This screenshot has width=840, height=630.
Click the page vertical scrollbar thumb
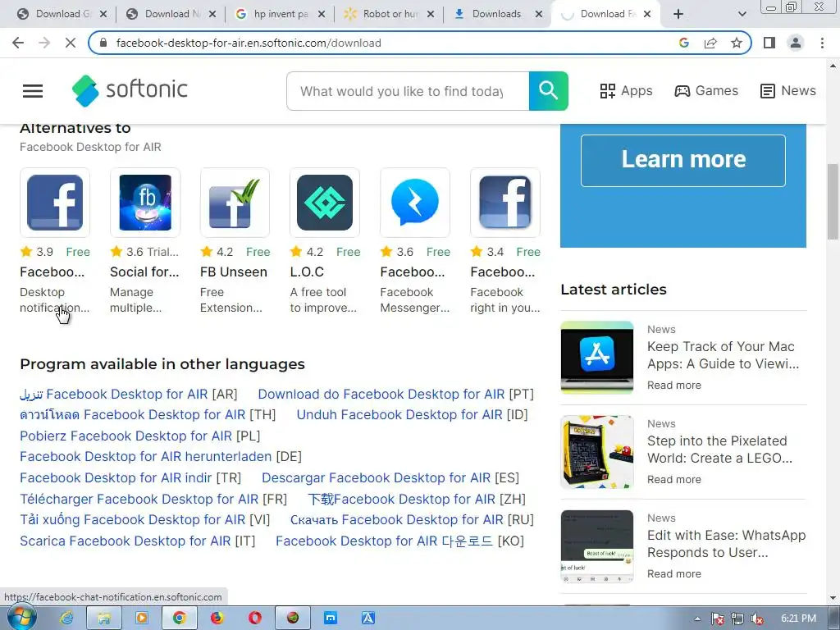[833, 202]
